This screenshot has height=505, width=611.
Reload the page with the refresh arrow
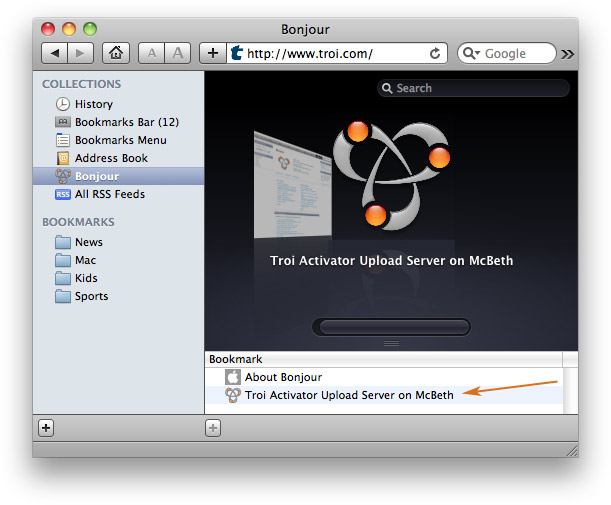435,53
